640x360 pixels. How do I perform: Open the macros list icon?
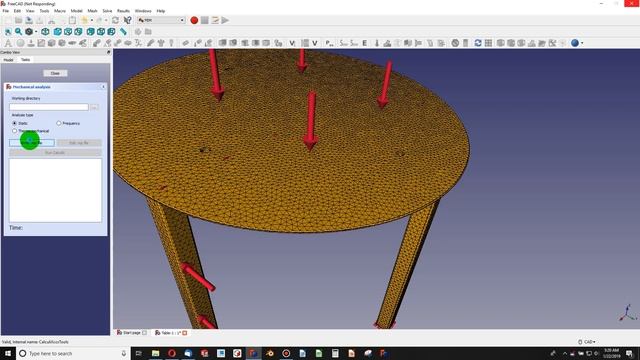coord(215,20)
